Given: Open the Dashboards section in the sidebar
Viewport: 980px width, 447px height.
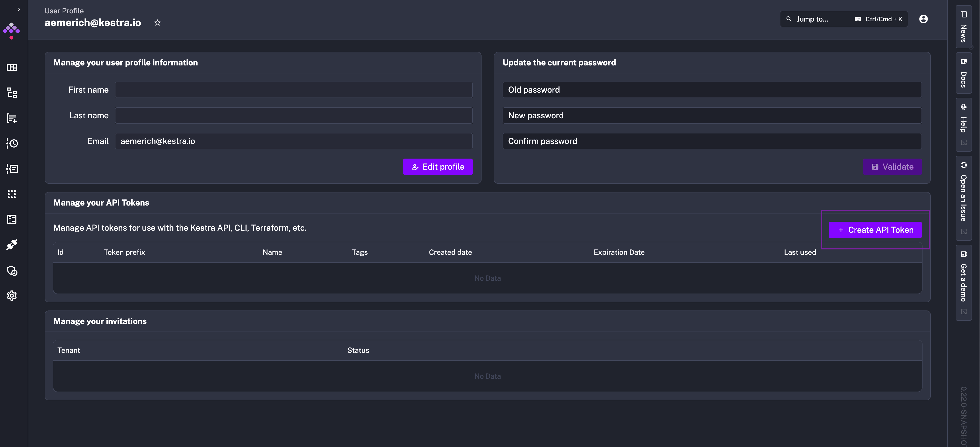Looking at the screenshot, I should 12,67.
